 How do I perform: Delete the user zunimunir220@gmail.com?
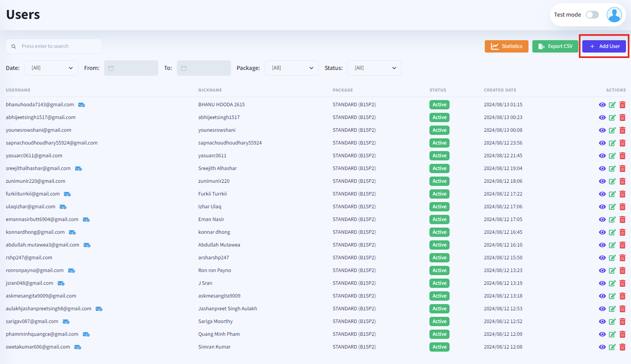622,181
